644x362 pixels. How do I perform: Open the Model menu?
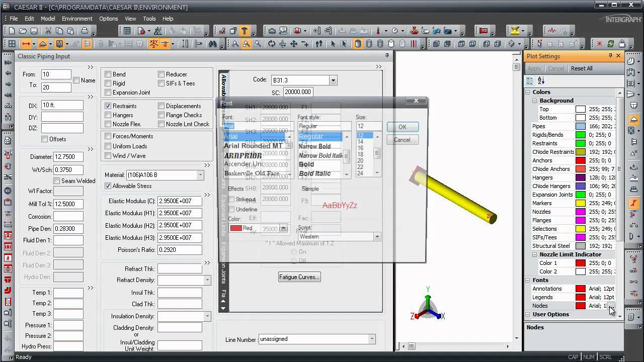(x=48, y=19)
